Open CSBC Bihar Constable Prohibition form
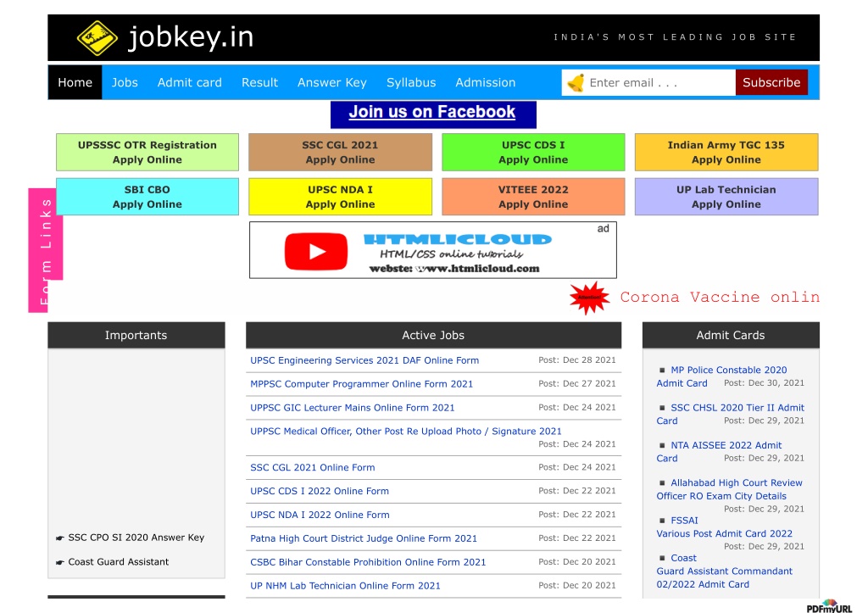This screenshot has width=868, height=613. coord(368,563)
